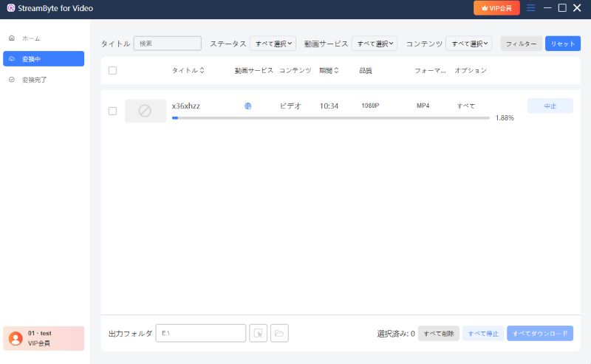The width and height of the screenshot is (591, 364).
Task: Click the blank thumbnail of x36xhzz
Action: (146, 111)
